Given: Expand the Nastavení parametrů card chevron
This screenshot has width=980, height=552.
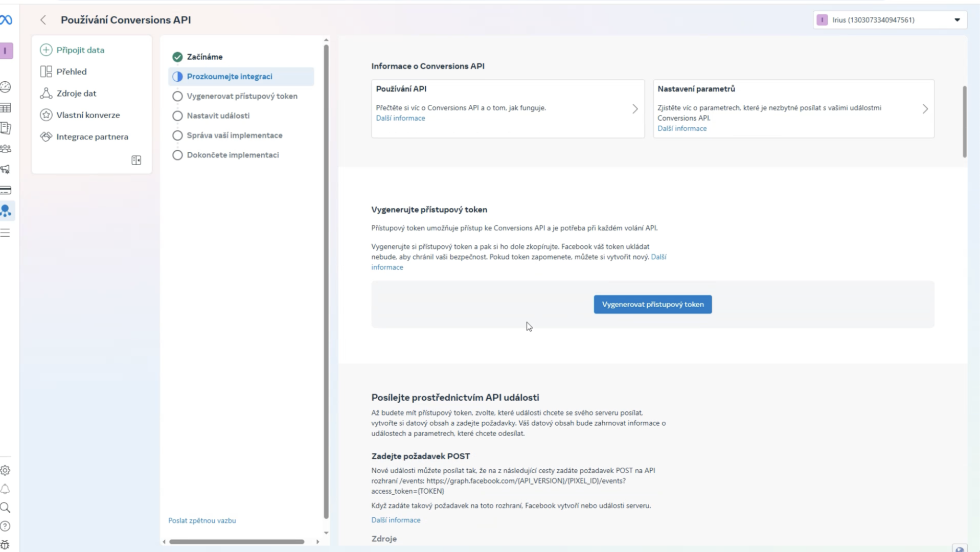Looking at the screenshot, I should click(x=925, y=109).
